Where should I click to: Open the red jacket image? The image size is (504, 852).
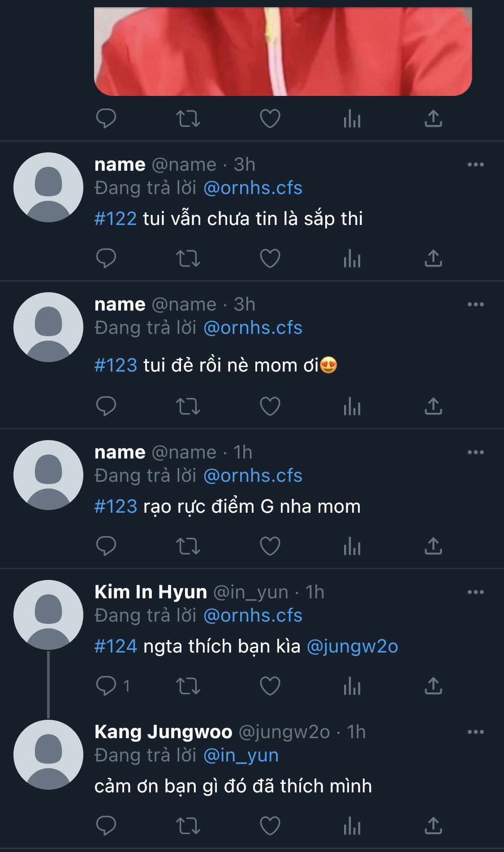pos(283,51)
